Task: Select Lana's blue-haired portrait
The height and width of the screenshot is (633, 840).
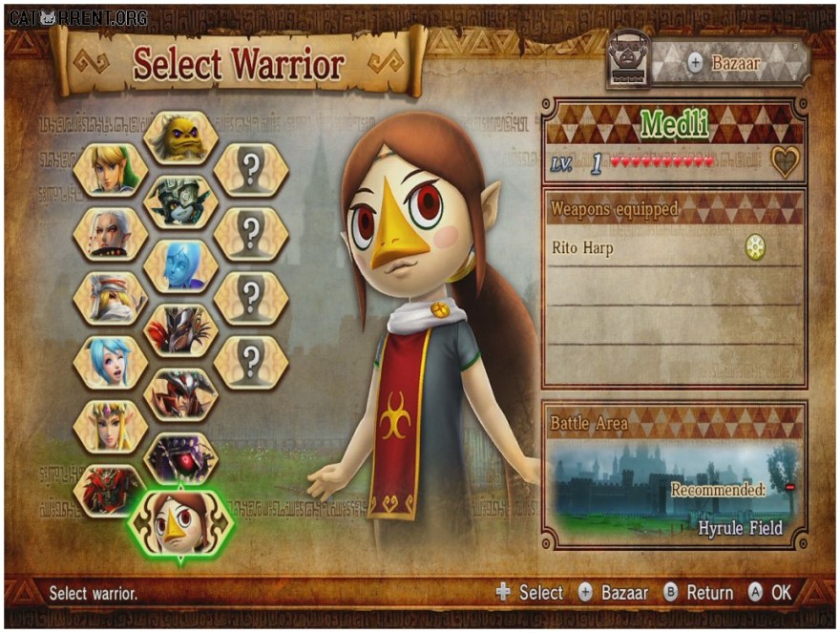Action: click(x=111, y=362)
